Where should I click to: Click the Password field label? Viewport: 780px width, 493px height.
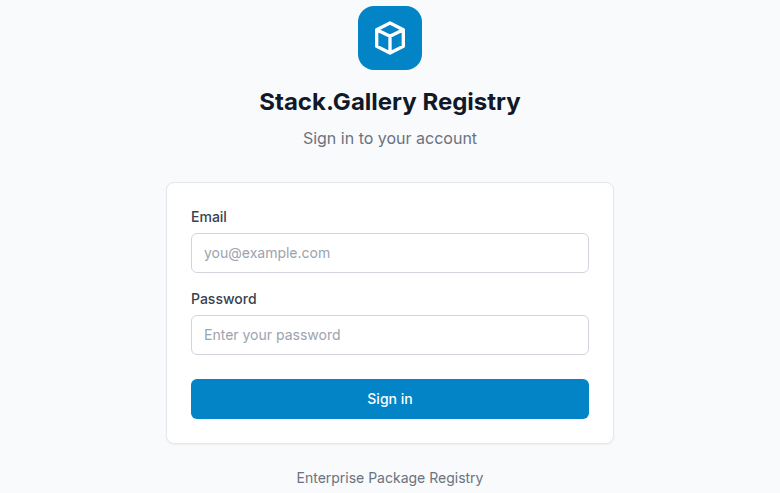pos(224,299)
